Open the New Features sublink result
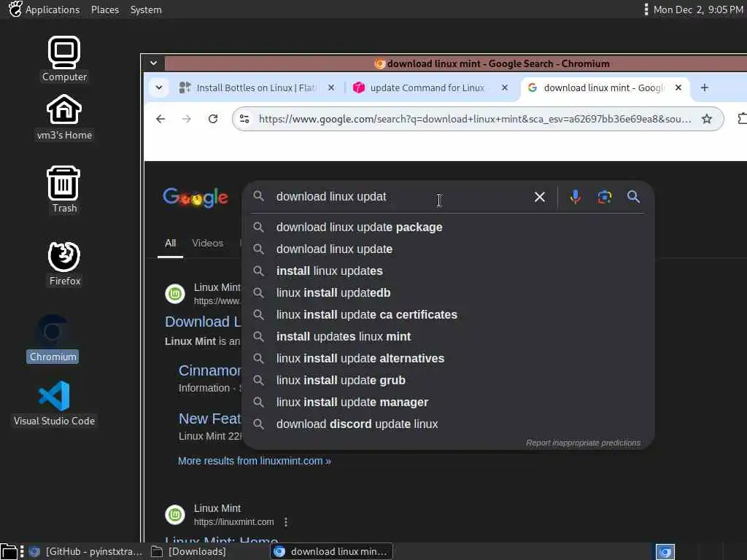 click(x=210, y=419)
